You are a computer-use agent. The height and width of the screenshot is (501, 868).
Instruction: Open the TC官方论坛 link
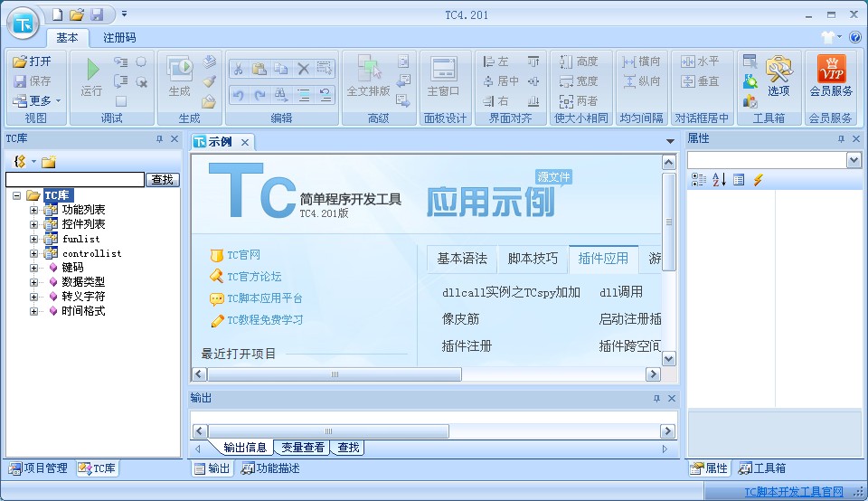254,276
